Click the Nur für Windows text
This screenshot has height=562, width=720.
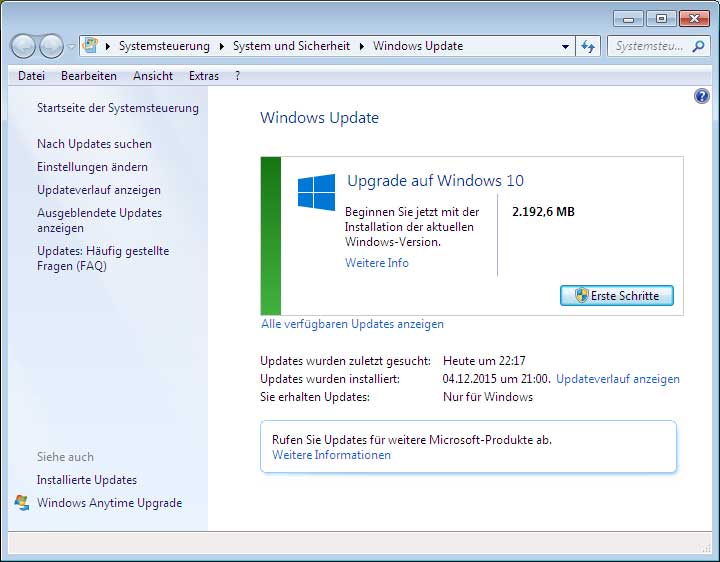point(488,397)
